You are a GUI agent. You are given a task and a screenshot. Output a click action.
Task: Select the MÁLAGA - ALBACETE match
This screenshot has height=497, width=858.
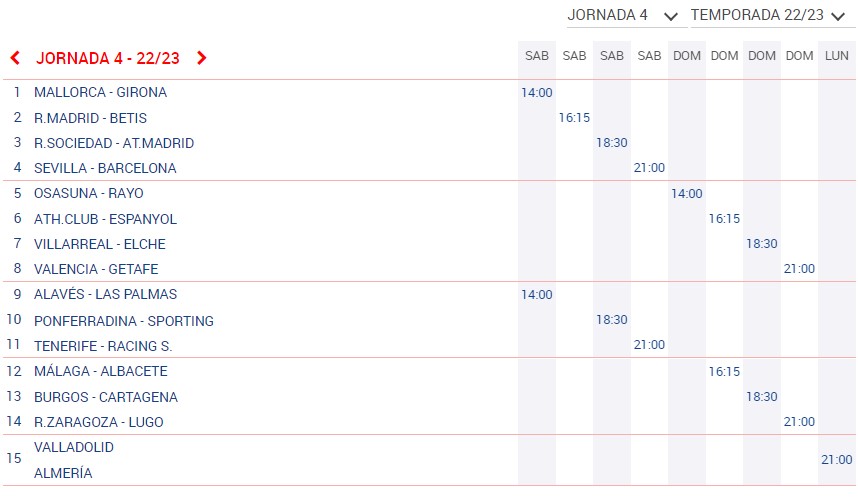101,372
